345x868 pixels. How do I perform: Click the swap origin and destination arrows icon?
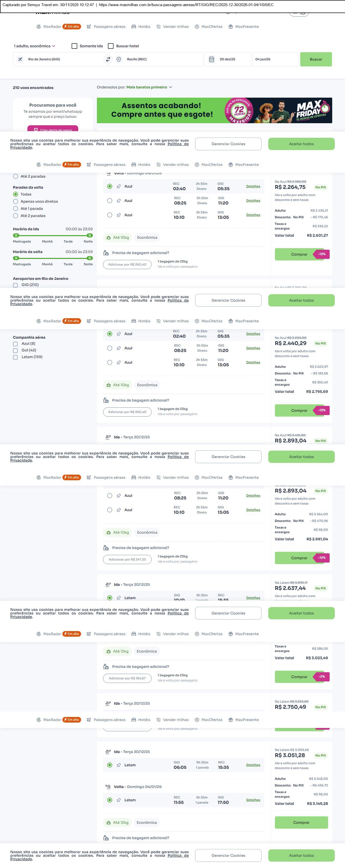point(108,59)
